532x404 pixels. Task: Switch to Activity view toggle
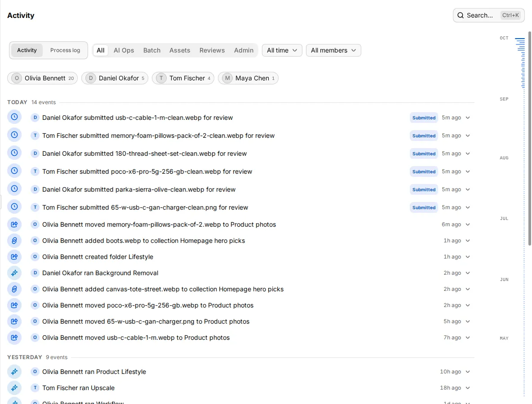(x=27, y=50)
